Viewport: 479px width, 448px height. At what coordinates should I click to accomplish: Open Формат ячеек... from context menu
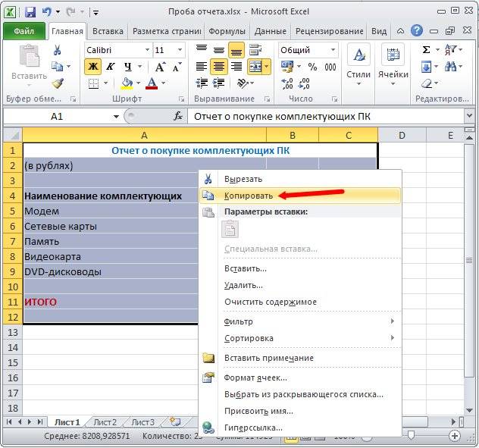click(299, 378)
